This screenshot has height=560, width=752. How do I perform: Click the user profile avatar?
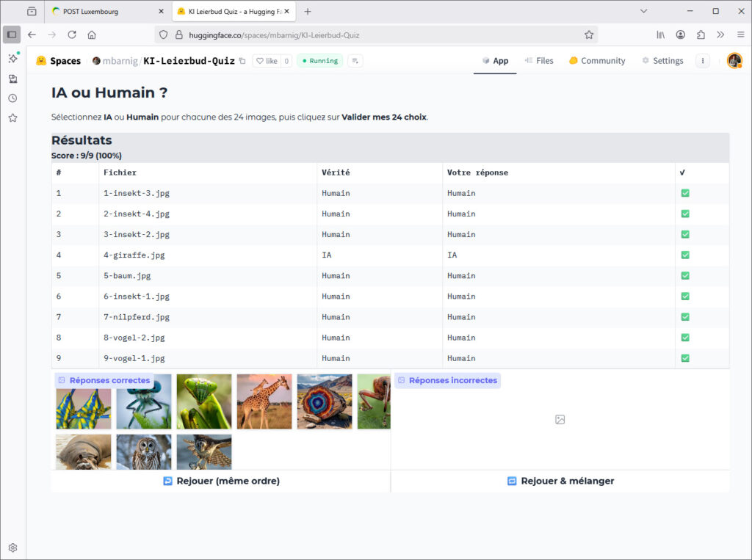click(734, 61)
